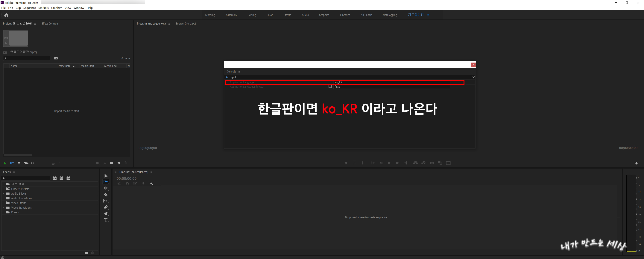Expand Lumetri Presets folder
The height and width of the screenshot is (259, 644).
pos(3,189)
